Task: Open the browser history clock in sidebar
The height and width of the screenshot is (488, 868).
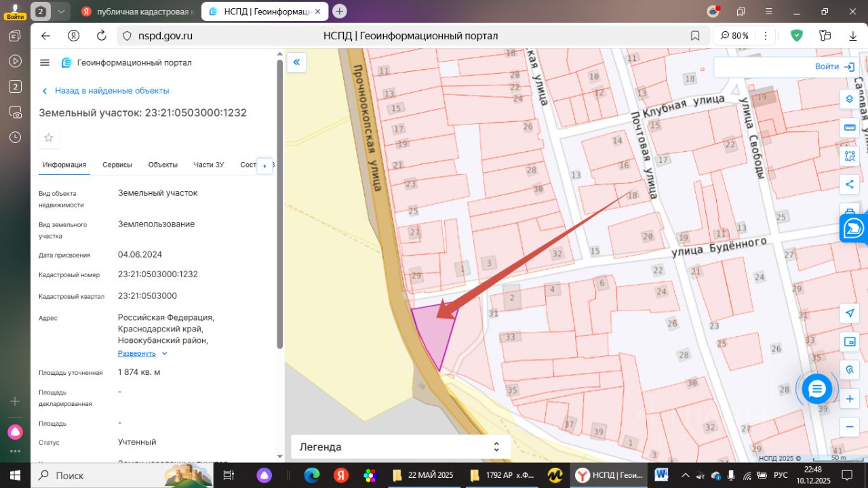Action: click(15, 137)
